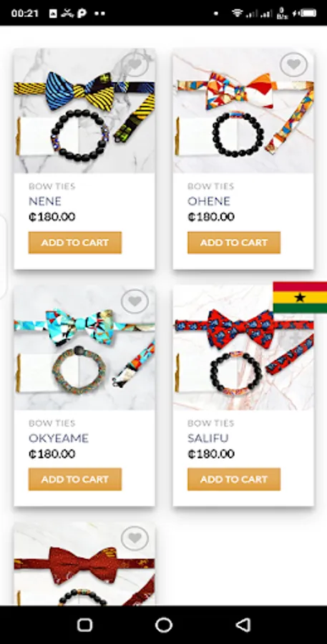View the OKYEAME turquoise bow tie image
The image size is (327, 644).
pos(84,348)
